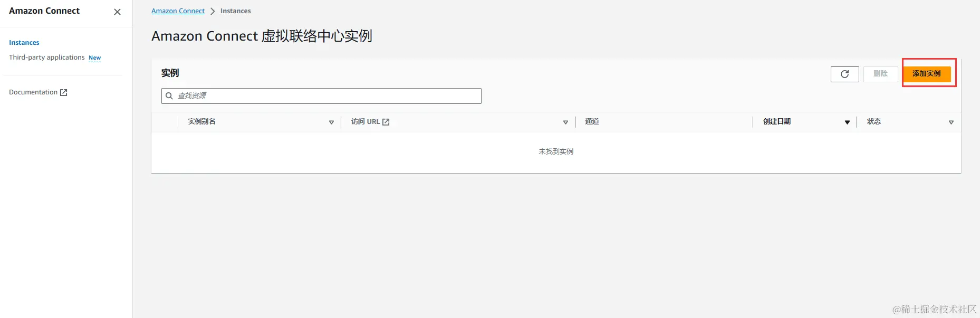The height and width of the screenshot is (318, 980).
Task: Sort by 实例别名 column arrow
Action: pyautogui.click(x=331, y=122)
